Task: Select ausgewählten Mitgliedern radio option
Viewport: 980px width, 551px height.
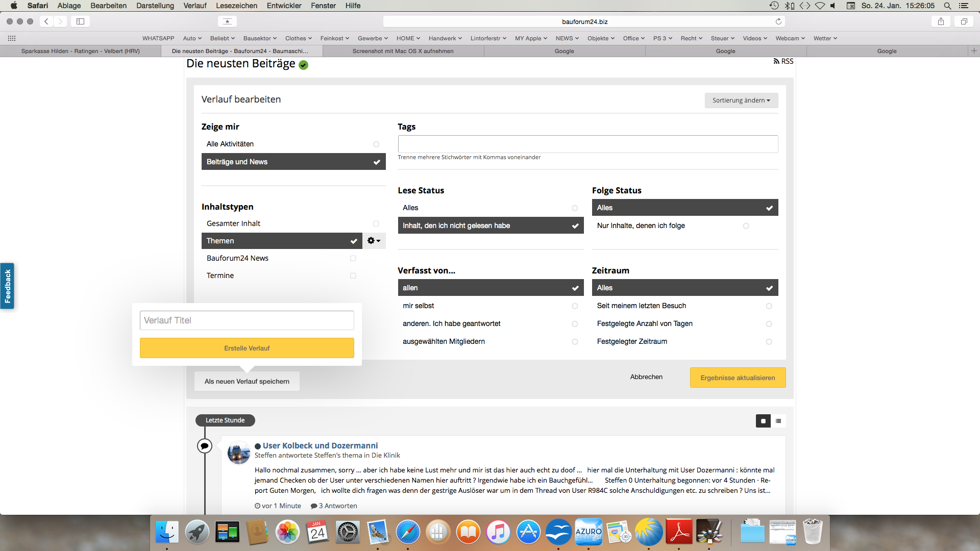Action: (491, 341)
